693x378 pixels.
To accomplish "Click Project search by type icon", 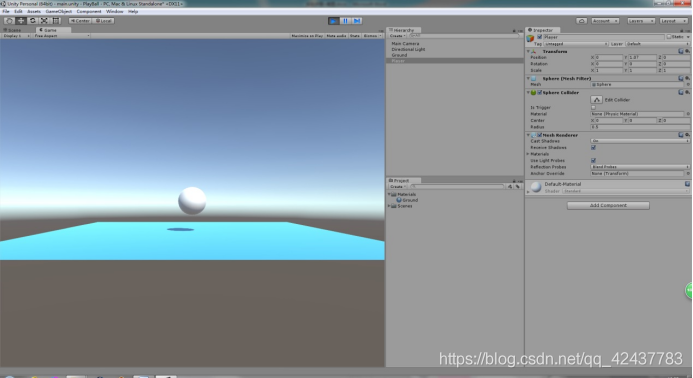I will pos(510,187).
